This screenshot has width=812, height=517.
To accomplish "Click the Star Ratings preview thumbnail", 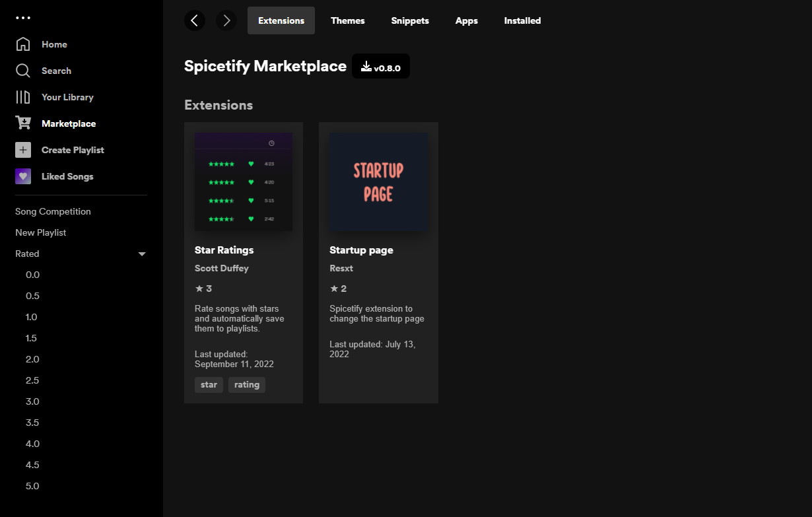I will click(244, 182).
